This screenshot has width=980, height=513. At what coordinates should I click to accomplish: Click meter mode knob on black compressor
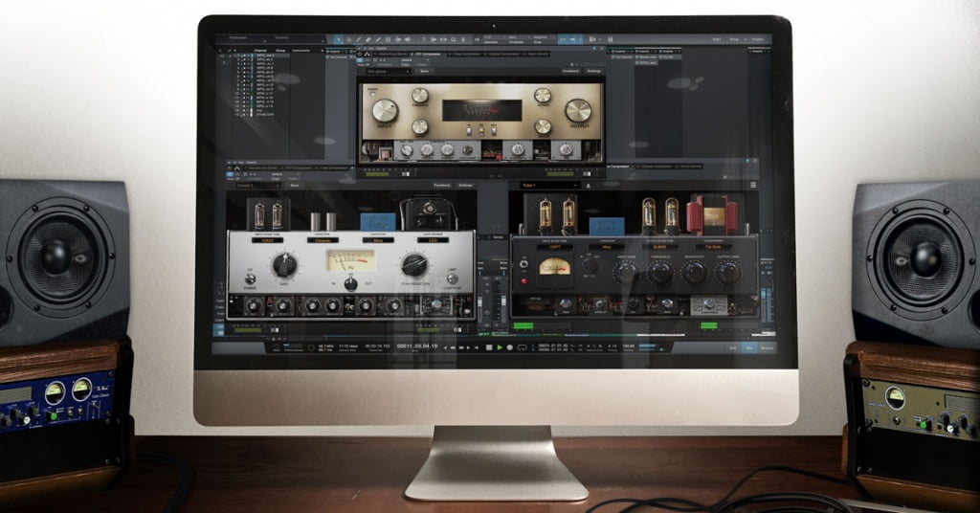(x=589, y=266)
